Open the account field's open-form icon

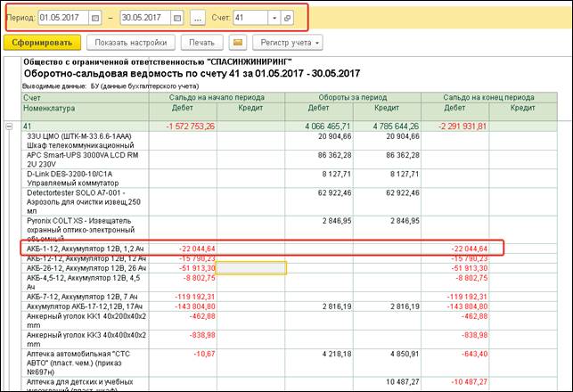coord(286,18)
